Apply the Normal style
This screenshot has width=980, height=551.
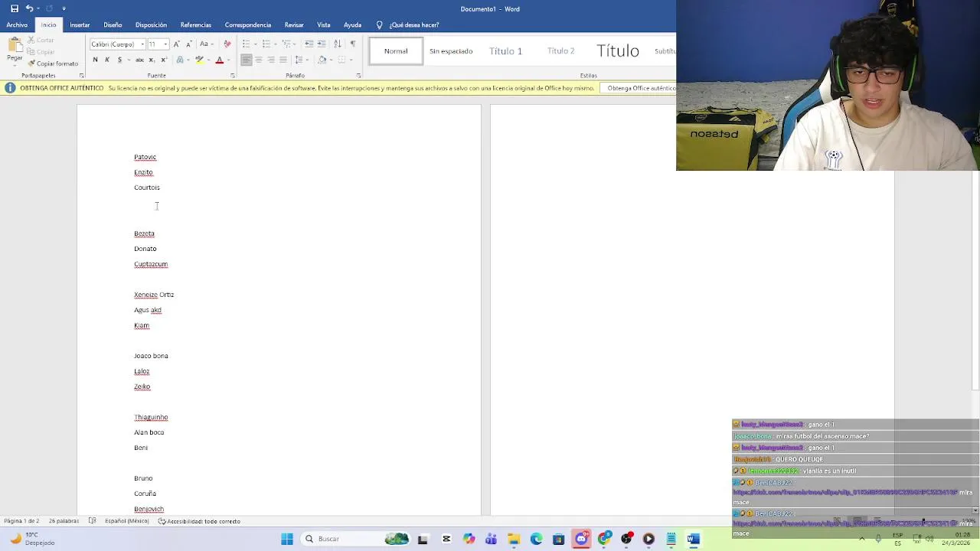396,51
